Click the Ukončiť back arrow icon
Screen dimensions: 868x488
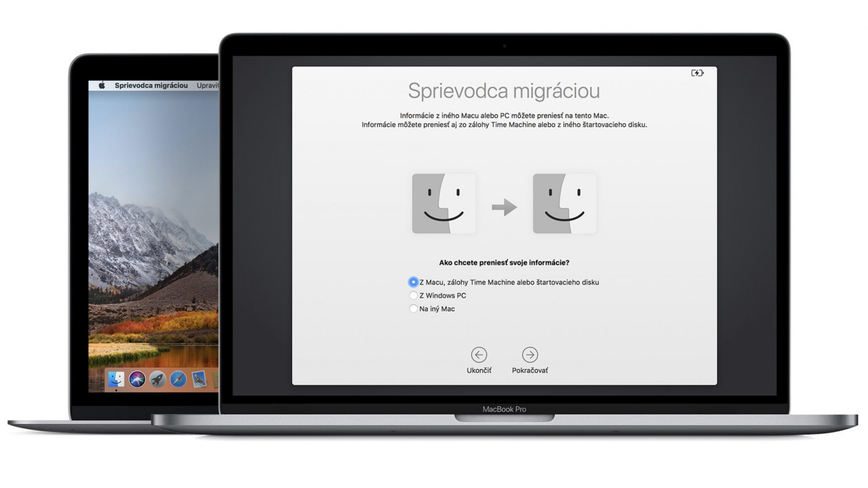tap(479, 355)
